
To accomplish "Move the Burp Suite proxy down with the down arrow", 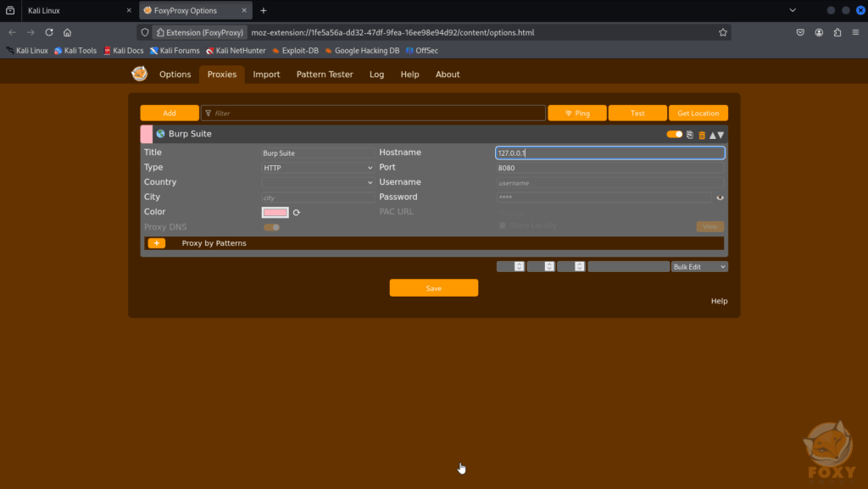I will pos(721,135).
